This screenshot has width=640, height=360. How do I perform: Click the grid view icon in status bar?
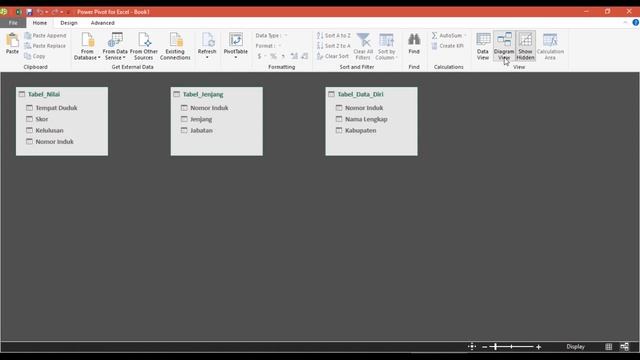pos(609,347)
